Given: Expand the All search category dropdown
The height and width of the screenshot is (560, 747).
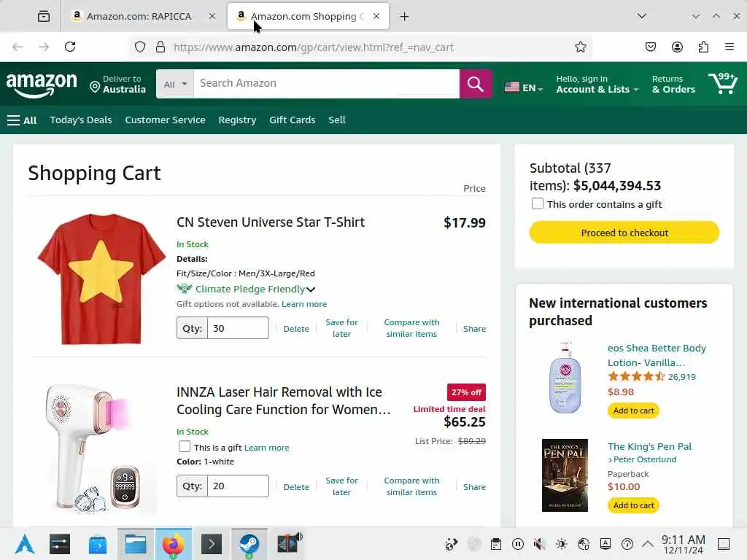Looking at the screenshot, I should [x=175, y=84].
